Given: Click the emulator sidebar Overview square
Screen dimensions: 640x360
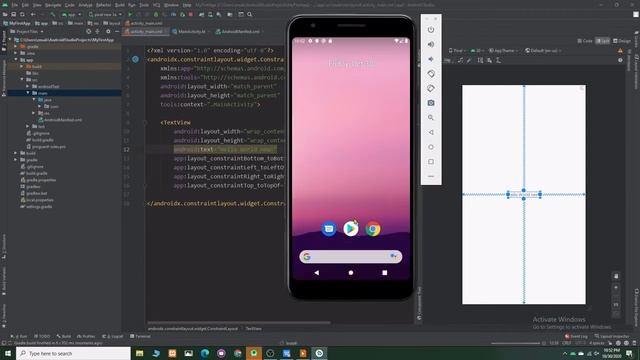Looking at the screenshot, I should [431, 162].
